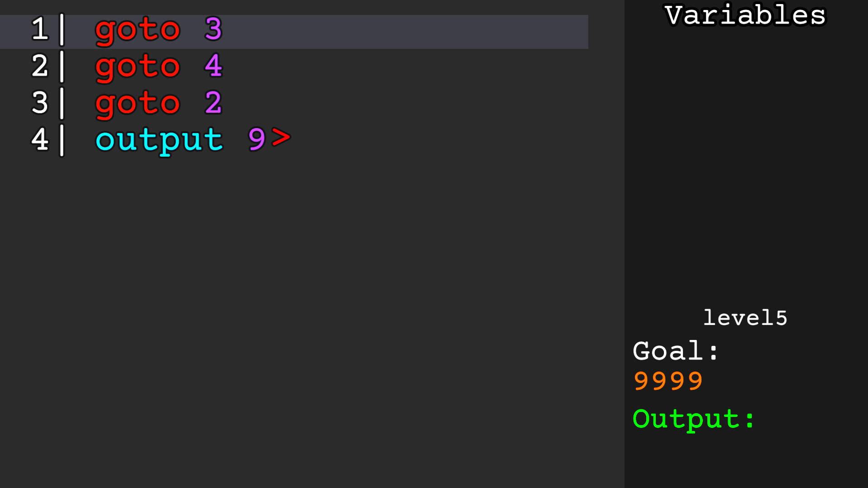The width and height of the screenshot is (868, 488).
Task: Click line number 3 in the gutter
Action: [40, 103]
